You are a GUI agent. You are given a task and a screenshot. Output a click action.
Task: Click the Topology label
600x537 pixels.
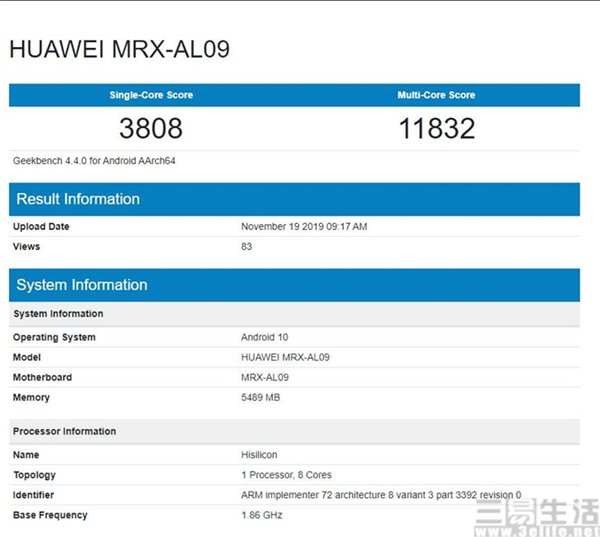pos(34,475)
